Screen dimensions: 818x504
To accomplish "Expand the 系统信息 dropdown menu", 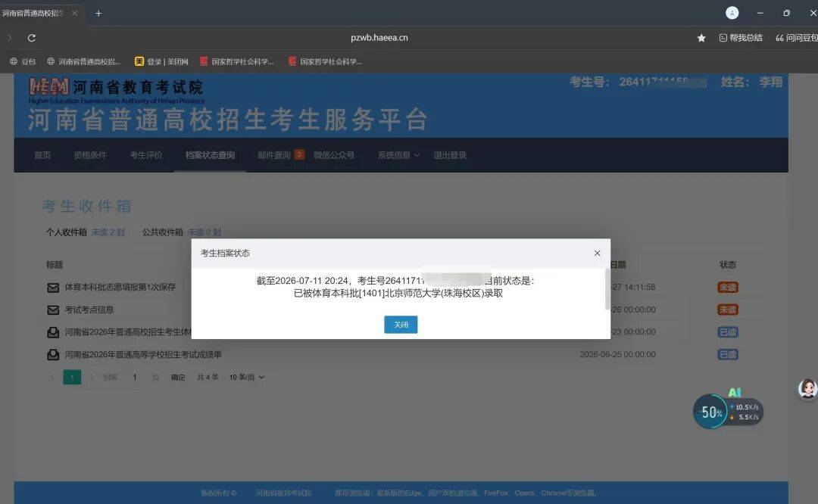I will pyautogui.click(x=398, y=155).
